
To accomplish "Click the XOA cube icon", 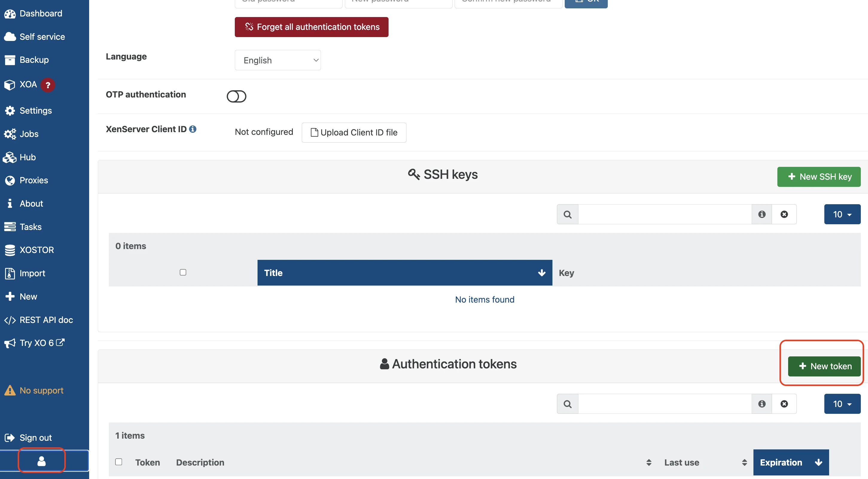I will coord(10,85).
